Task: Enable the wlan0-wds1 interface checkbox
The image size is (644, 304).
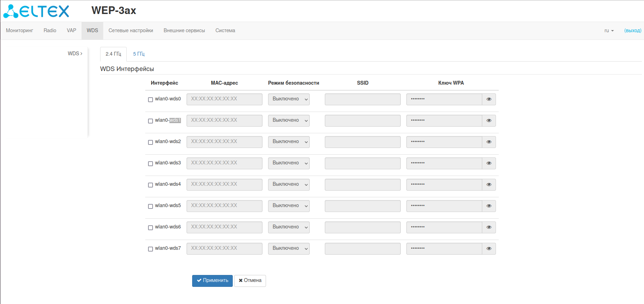Action: pos(150,121)
